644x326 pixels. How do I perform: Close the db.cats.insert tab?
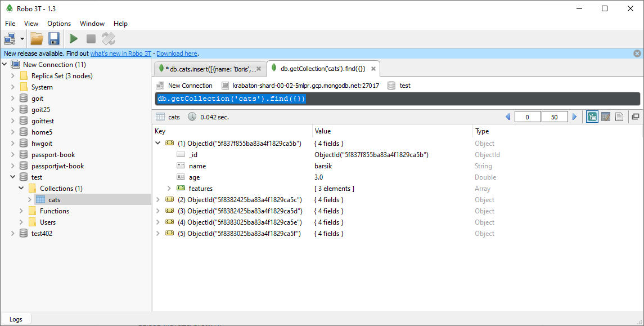click(x=259, y=69)
